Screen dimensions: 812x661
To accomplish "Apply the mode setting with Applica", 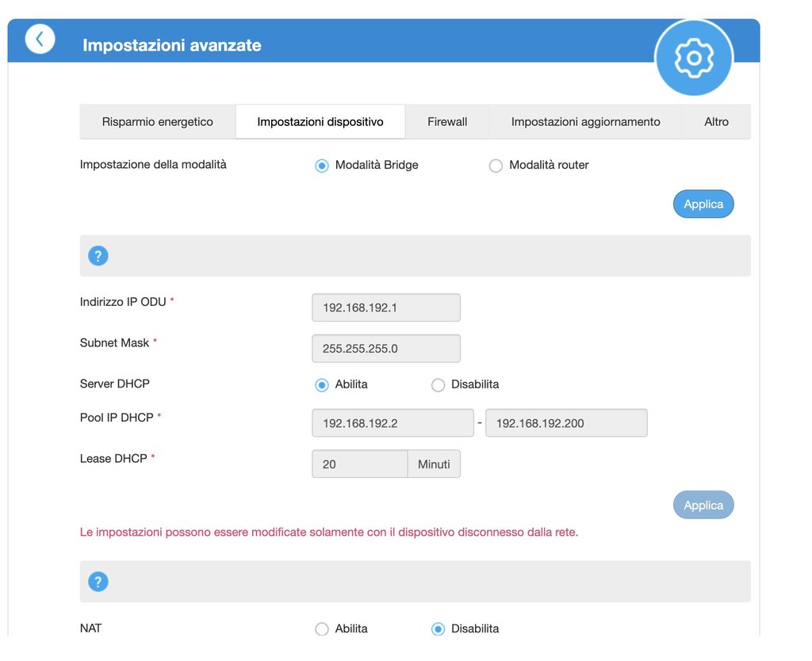I will click(x=703, y=204).
